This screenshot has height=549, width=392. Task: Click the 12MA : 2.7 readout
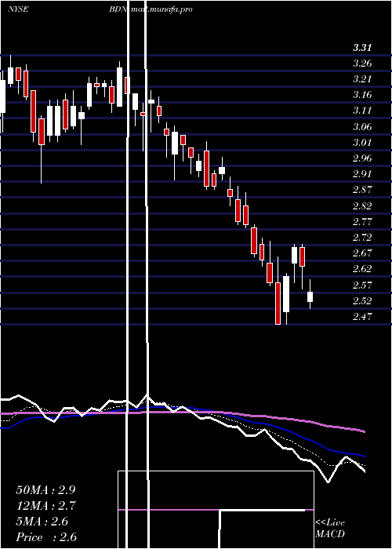click(45, 506)
